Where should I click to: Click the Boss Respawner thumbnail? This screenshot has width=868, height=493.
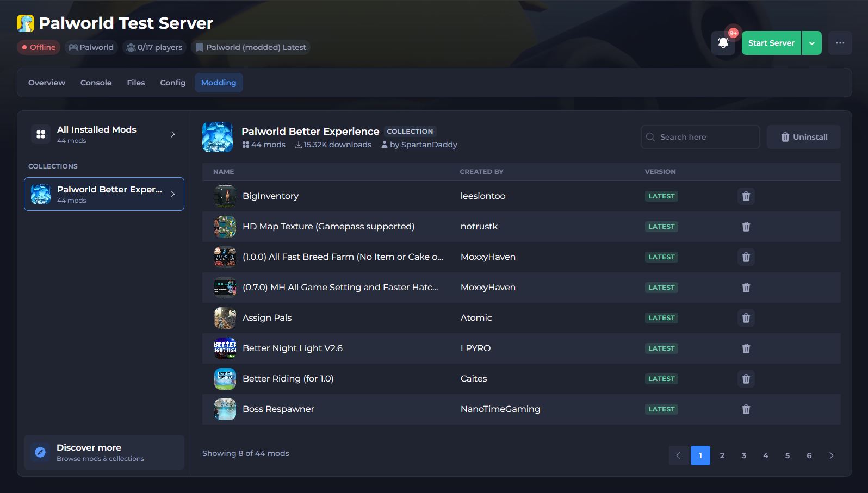pyautogui.click(x=225, y=409)
